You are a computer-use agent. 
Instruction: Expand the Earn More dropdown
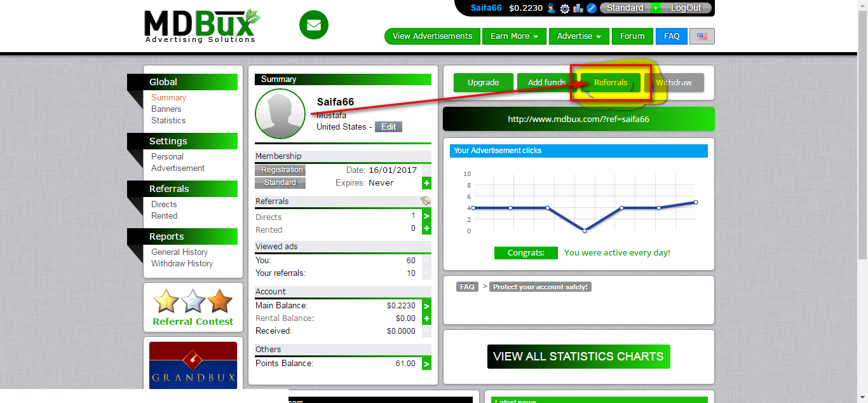pos(514,36)
